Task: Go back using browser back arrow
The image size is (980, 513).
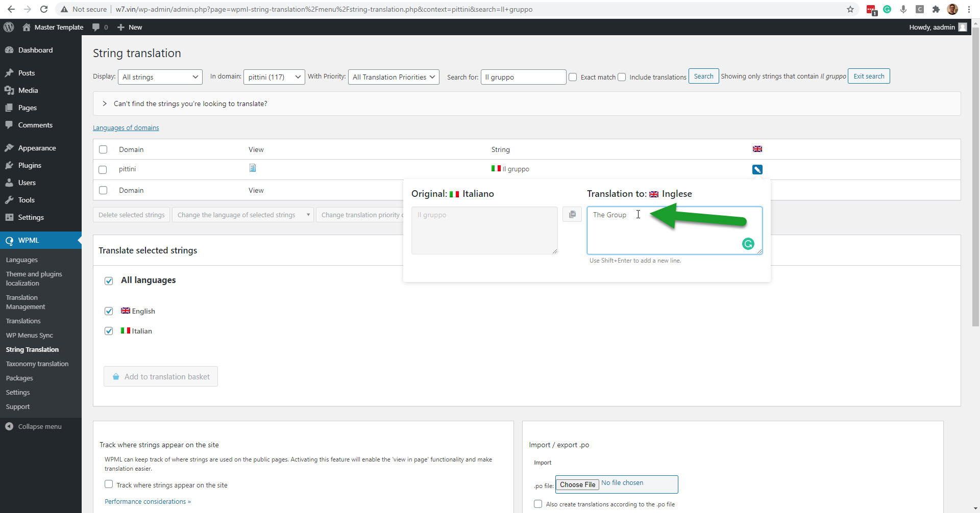Action: [11, 9]
